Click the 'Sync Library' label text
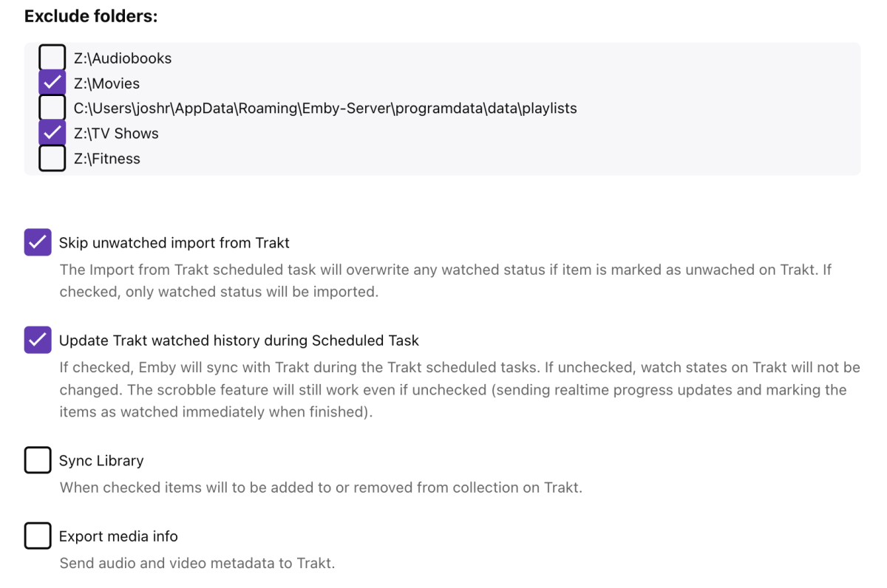The image size is (887, 588). pos(101,461)
